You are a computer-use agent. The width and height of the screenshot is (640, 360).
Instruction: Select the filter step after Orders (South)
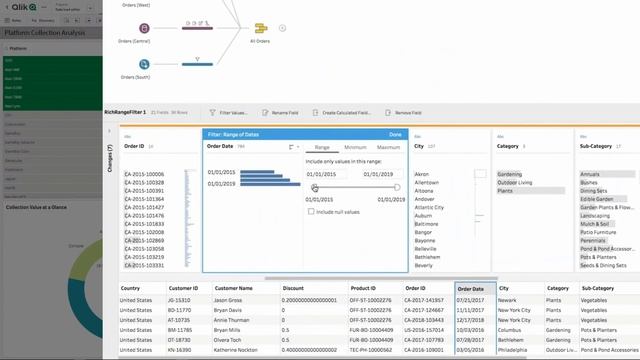tap(197, 64)
